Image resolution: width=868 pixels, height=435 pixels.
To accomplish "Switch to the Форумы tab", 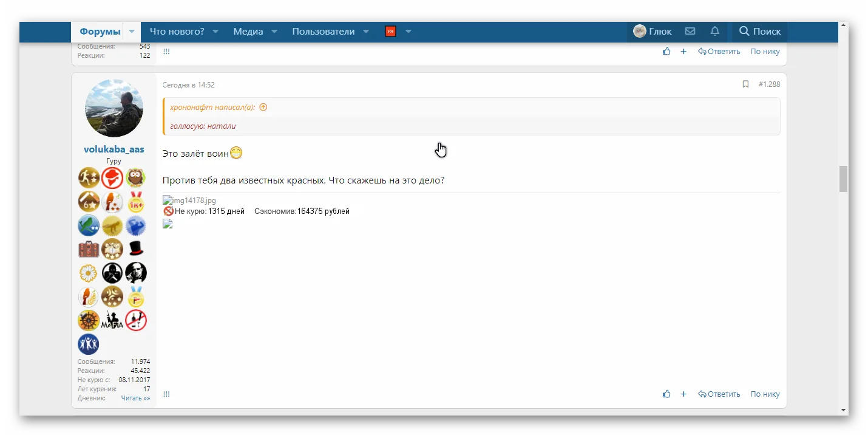I will [x=100, y=31].
